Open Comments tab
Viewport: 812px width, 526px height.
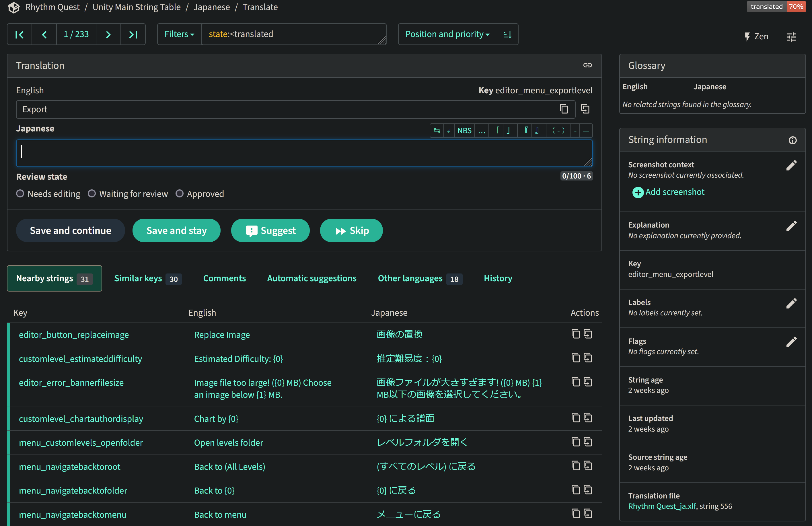pos(224,279)
